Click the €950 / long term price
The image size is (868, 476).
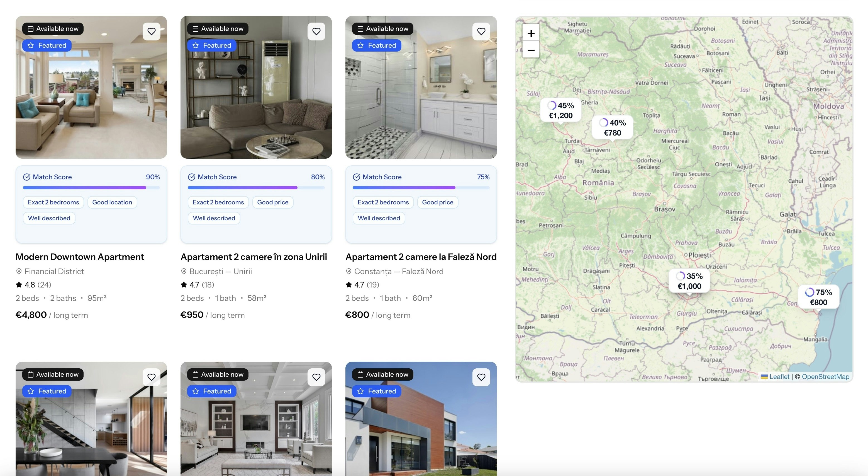pyautogui.click(x=213, y=315)
